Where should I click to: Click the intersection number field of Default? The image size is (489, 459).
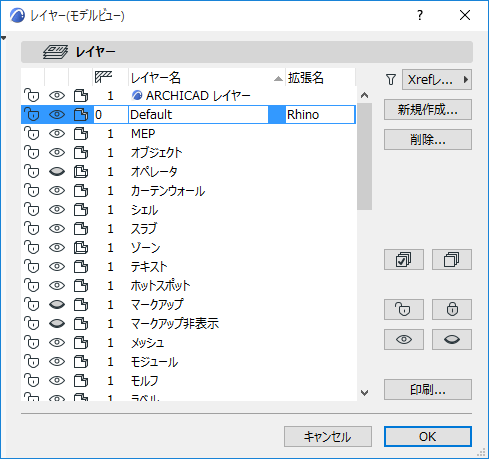pos(110,115)
